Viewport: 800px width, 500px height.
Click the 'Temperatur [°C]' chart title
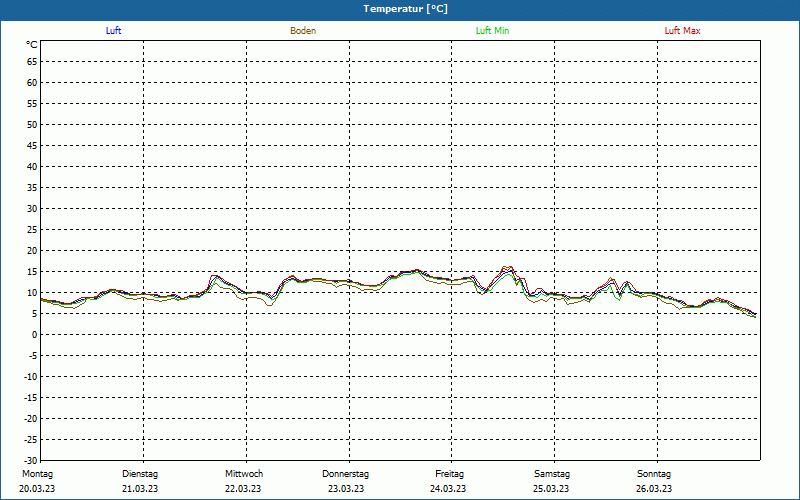point(406,9)
